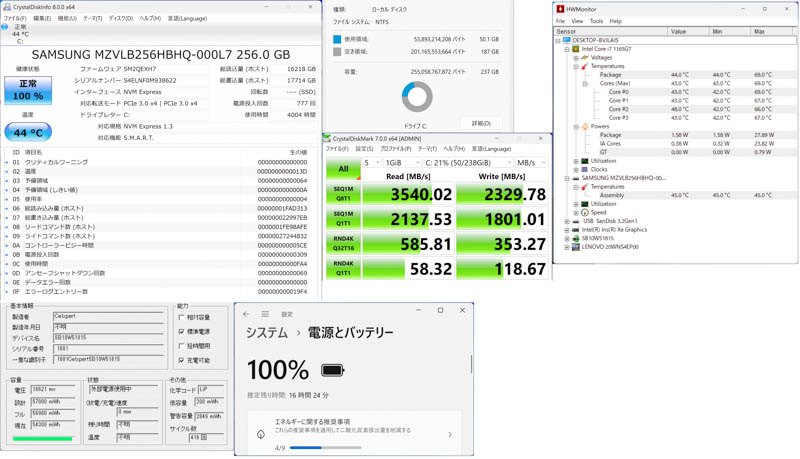Click the SAMSUNG MZVLB256HBHQ disk title
The height and width of the screenshot is (459, 800).
point(161,55)
